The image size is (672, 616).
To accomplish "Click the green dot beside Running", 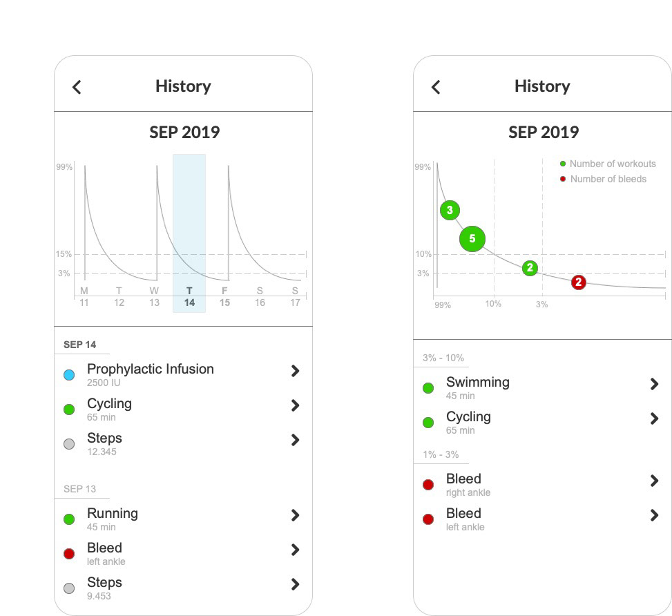I will click(x=69, y=519).
